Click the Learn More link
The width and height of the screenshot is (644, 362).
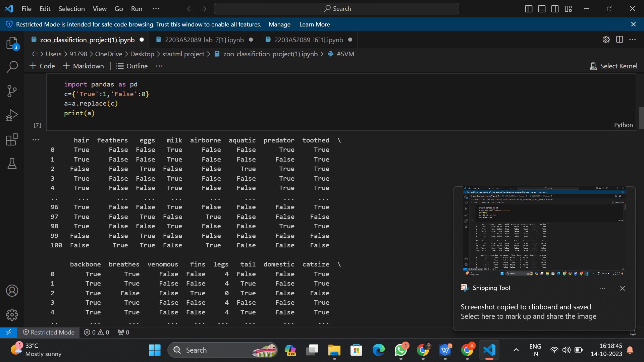coord(314,24)
